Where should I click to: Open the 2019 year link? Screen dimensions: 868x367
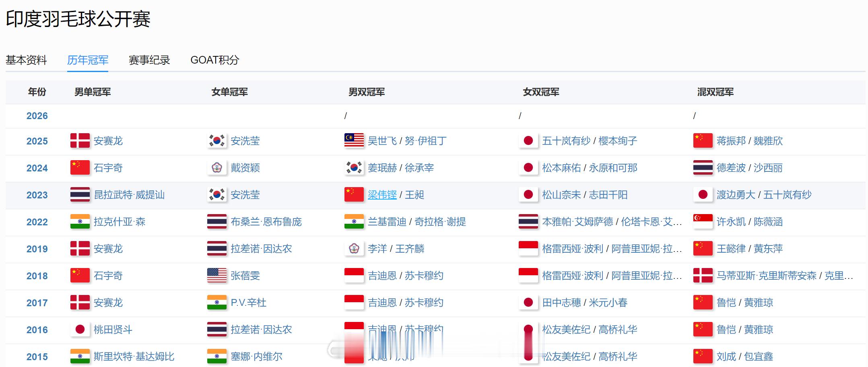tap(37, 249)
